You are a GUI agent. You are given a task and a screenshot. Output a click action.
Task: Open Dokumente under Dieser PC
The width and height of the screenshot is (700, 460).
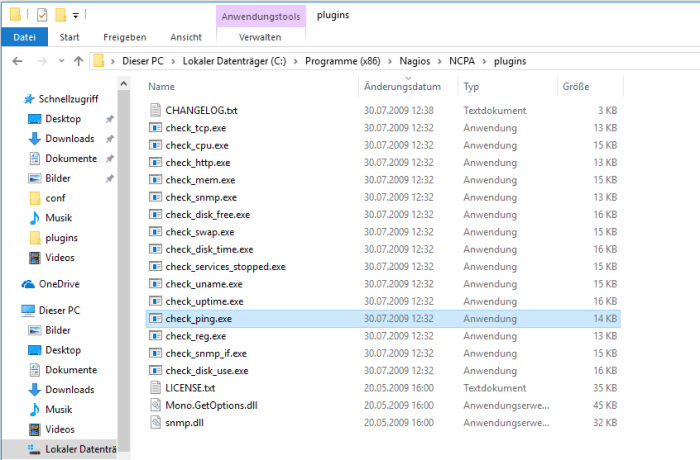click(x=71, y=370)
